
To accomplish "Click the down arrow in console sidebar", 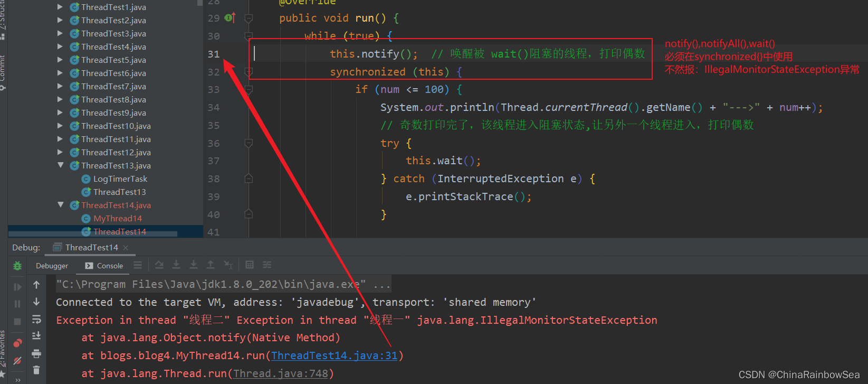I will point(36,302).
